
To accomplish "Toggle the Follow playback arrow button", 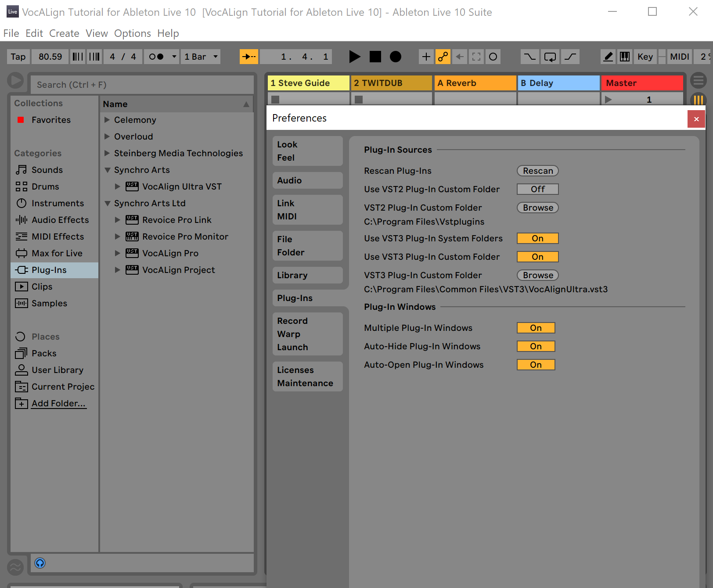I will 248,57.
